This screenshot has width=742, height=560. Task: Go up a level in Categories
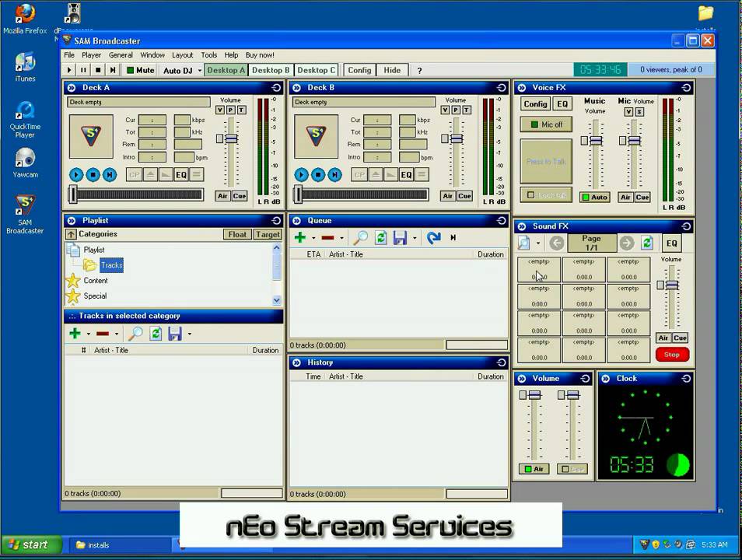(x=71, y=234)
